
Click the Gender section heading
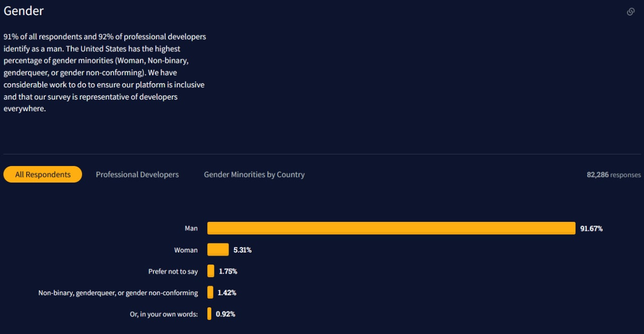tap(24, 11)
